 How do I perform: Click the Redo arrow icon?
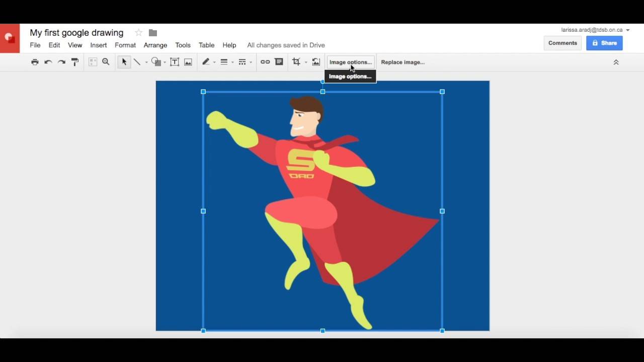pos(61,62)
